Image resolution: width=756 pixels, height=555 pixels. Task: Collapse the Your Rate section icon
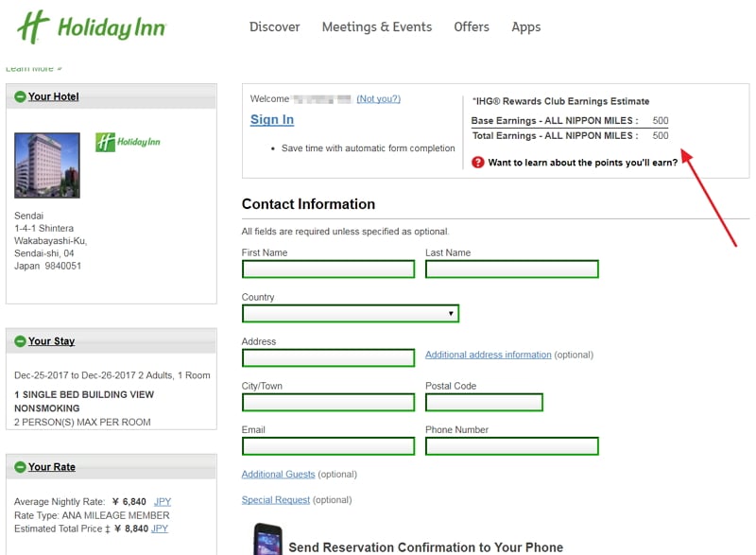pyautogui.click(x=20, y=467)
